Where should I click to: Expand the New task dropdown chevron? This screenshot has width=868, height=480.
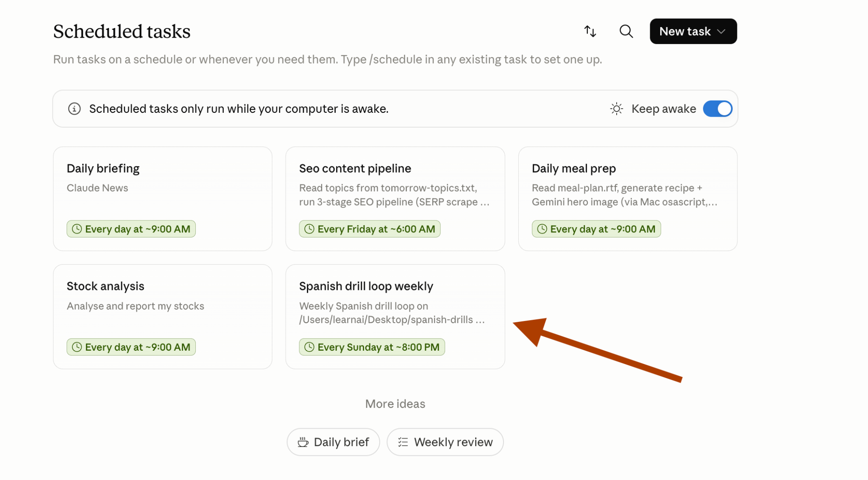(x=721, y=31)
